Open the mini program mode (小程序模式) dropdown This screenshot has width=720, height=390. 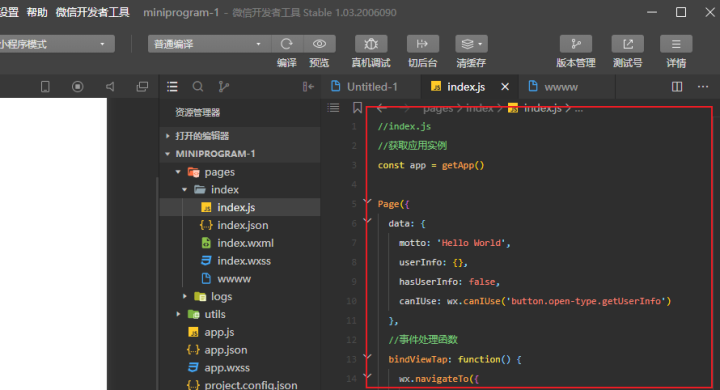click(56, 44)
